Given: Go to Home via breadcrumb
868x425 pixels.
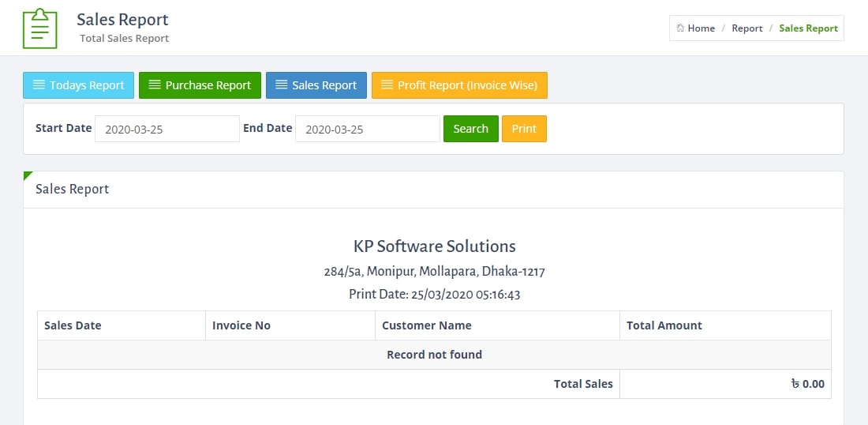Looking at the screenshot, I should tap(701, 28).
